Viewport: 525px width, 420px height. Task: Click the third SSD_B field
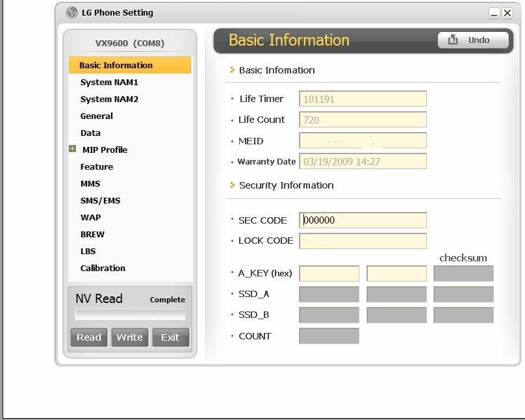(x=463, y=315)
